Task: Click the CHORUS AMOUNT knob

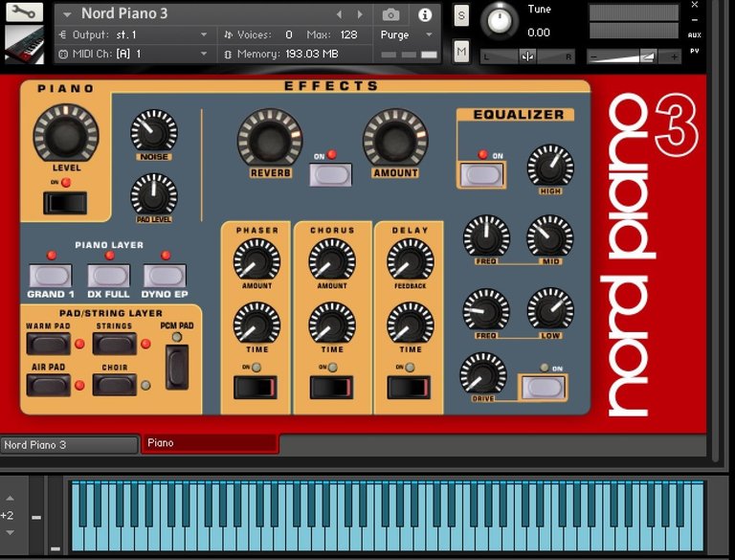Action: click(332, 259)
